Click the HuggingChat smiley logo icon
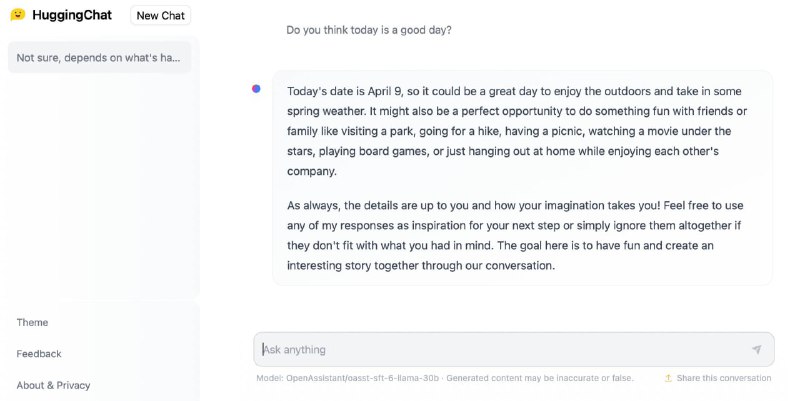 (18, 15)
